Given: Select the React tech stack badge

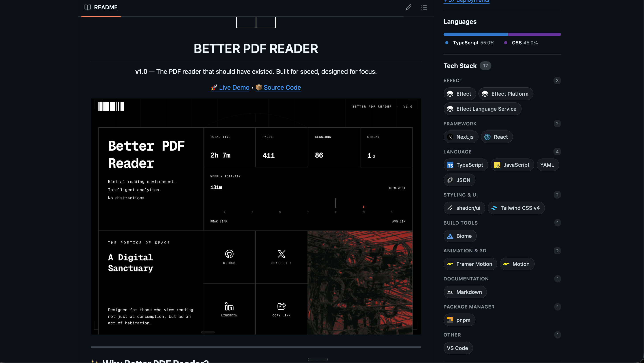Looking at the screenshot, I should point(497,137).
